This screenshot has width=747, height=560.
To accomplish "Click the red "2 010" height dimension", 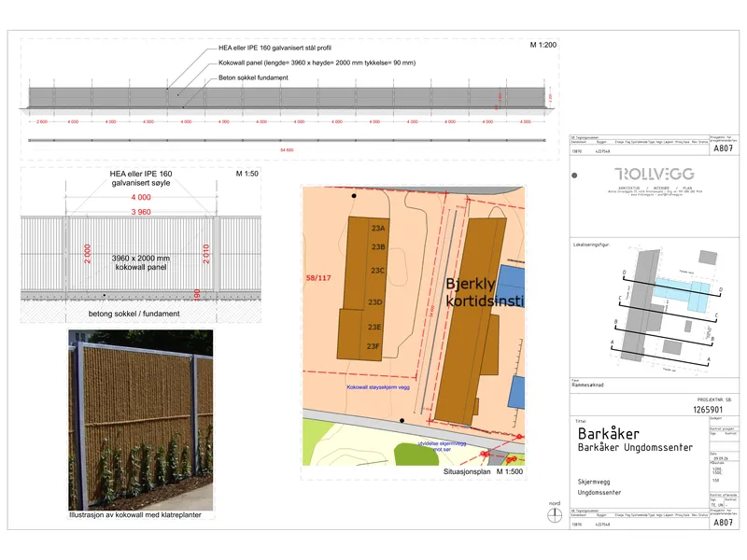I will click(x=206, y=254).
